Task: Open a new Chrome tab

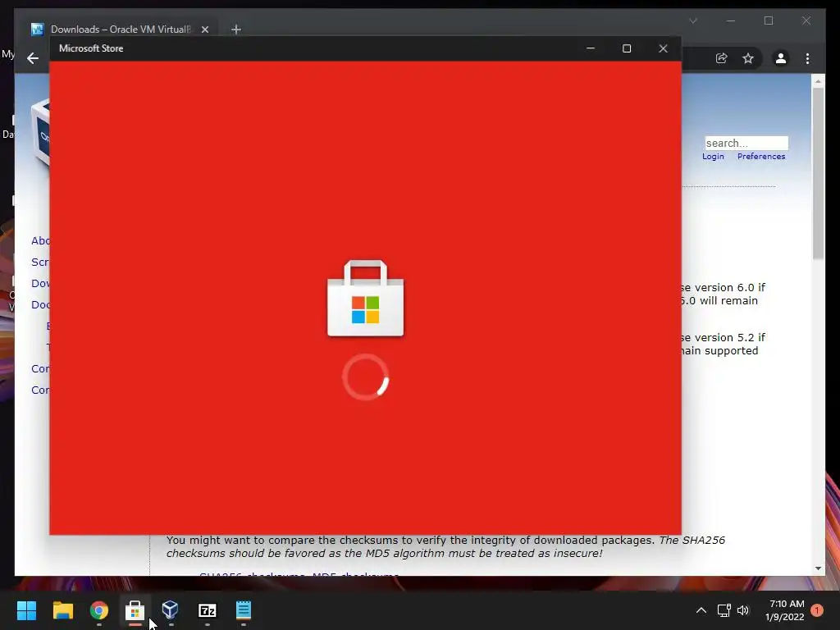Action: coord(236,30)
